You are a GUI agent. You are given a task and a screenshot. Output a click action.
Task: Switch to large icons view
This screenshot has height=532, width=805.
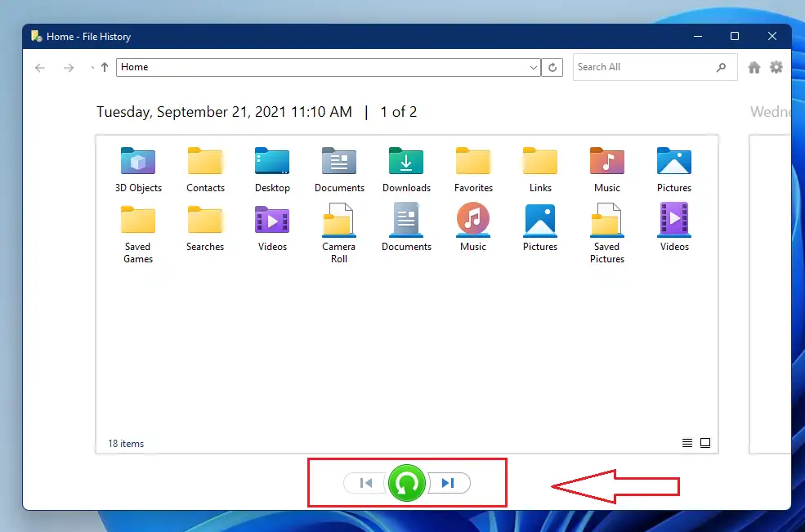click(705, 443)
